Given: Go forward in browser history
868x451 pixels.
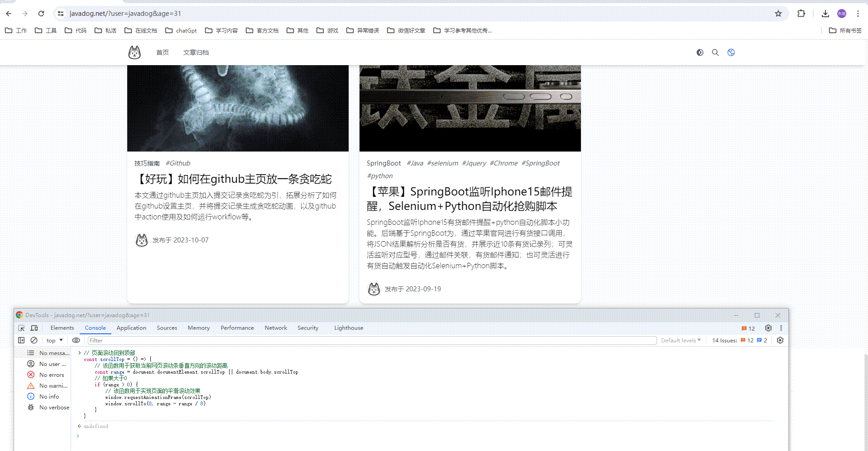Looking at the screenshot, I should (25, 14).
